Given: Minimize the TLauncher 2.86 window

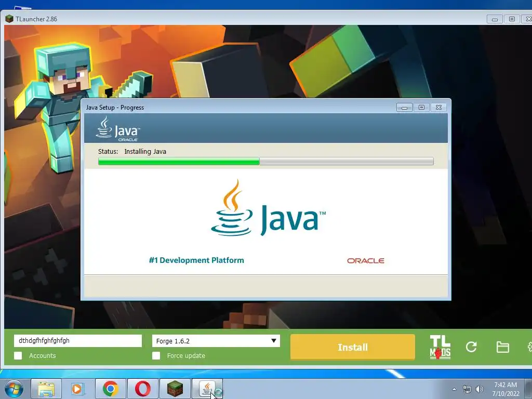Looking at the screenshot, I should 495,19.
